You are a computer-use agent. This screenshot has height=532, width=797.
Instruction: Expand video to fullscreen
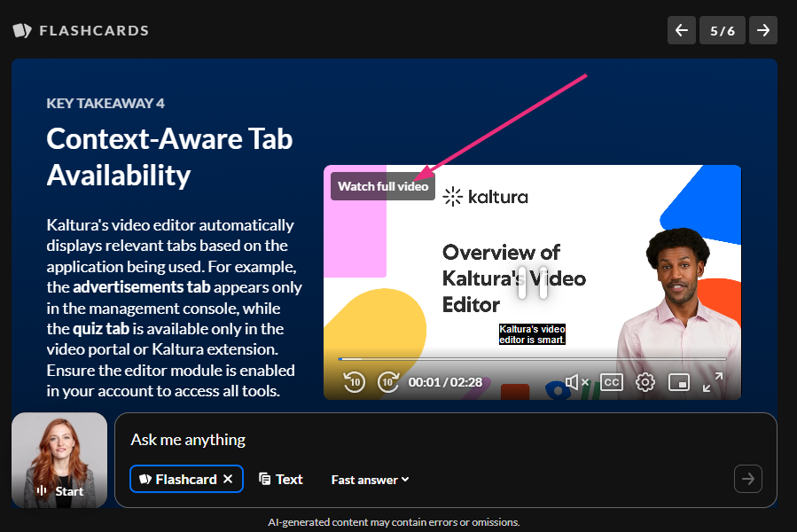coord(713,382)
